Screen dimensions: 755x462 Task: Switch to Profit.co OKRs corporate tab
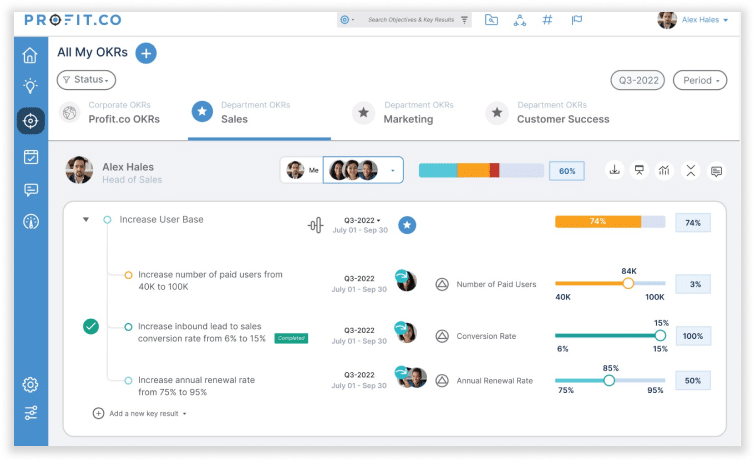coord(110,113)
